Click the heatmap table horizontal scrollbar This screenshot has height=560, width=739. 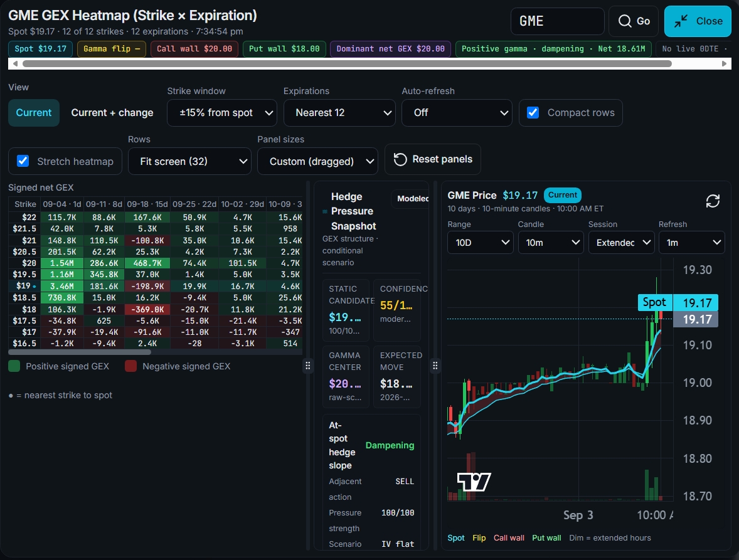[80, 352]
